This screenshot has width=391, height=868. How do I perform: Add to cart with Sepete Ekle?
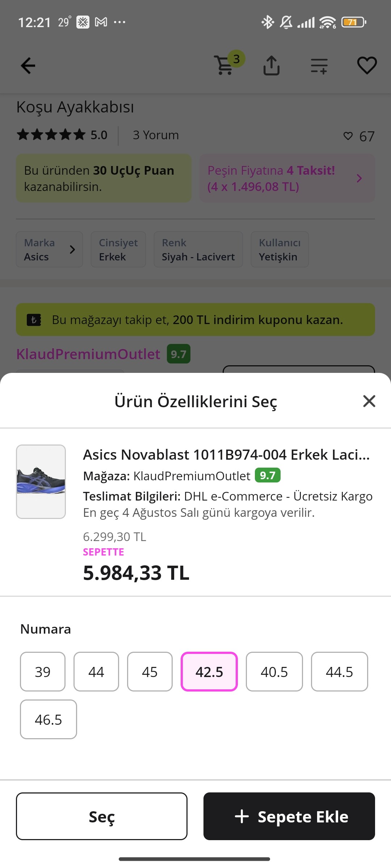289,816
